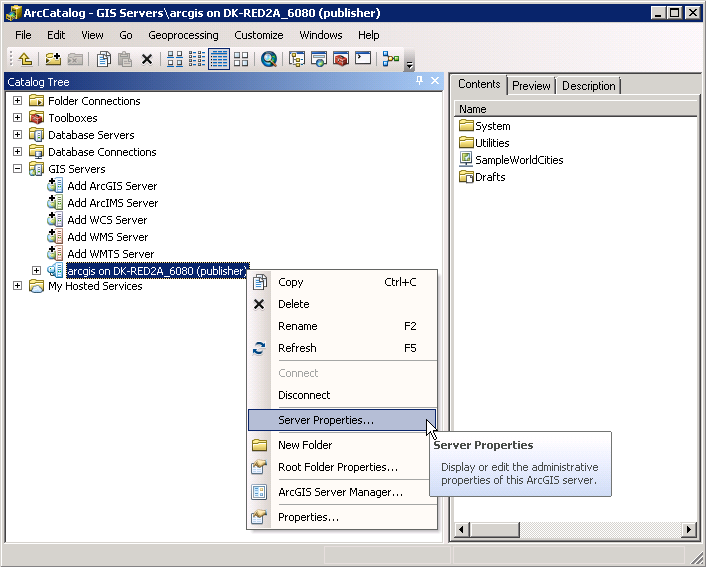Launch the ModelBuilder window icon
This screenshot has height=567, width=706.
pyautogui.click(x=391, y=59)
